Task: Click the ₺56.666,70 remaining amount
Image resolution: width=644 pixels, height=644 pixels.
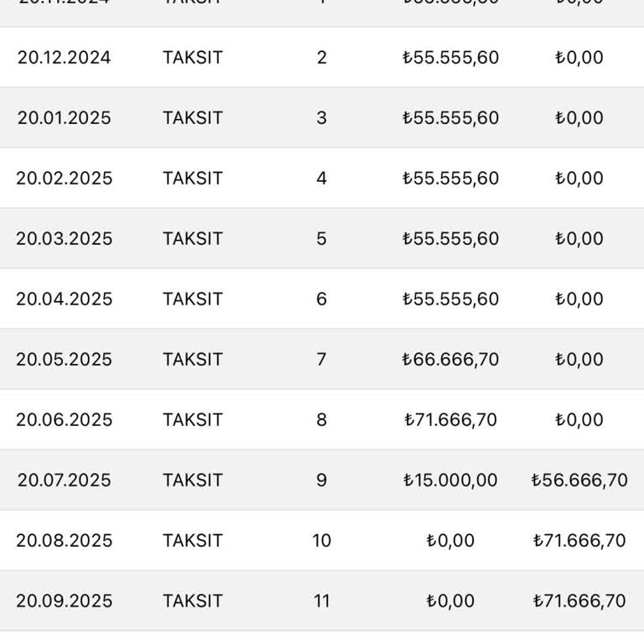Action: click(x=579, y=480)
